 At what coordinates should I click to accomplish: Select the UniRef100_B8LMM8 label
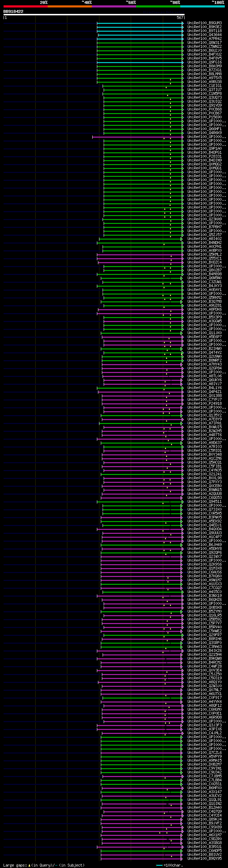[x=204, y=74]
